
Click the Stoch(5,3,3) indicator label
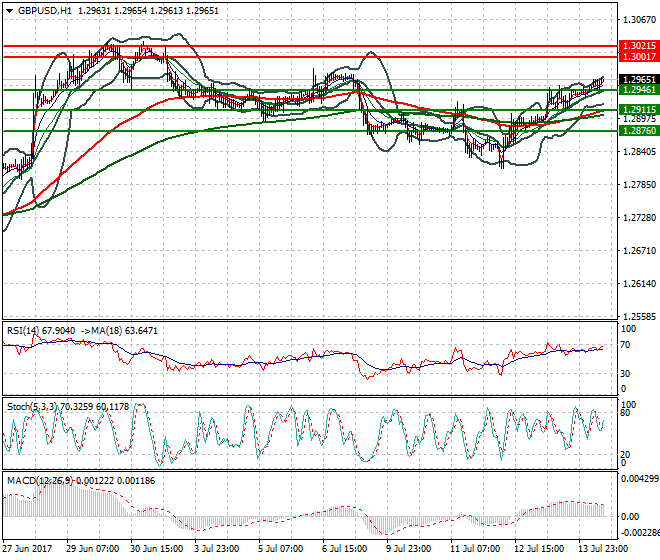[x=32, y=407]
